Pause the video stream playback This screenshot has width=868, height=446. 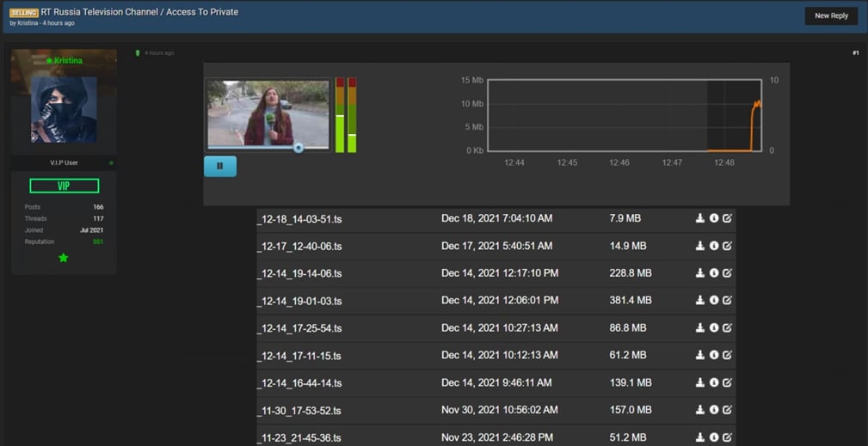(219, 166)
